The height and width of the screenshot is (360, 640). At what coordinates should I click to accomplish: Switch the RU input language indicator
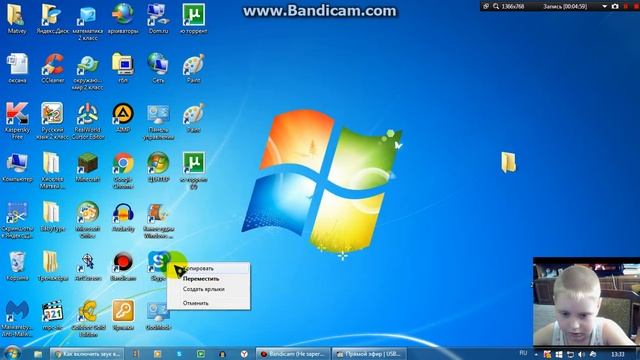point(523,353)
